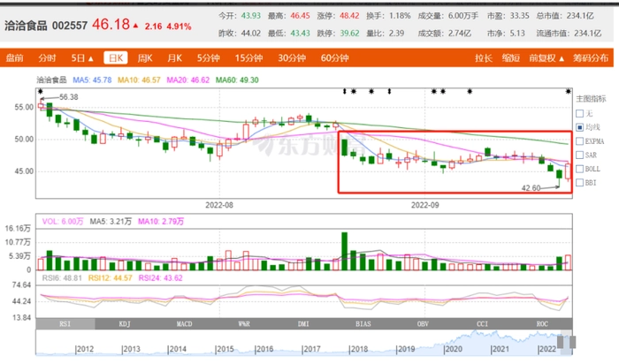Click the first event star marker above the chart
This screenshot has width=619, height=364.
tap(41, 89)
